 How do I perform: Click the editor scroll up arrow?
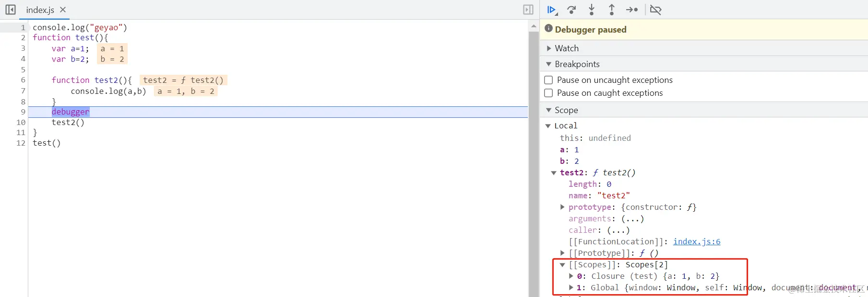(534, 27)
